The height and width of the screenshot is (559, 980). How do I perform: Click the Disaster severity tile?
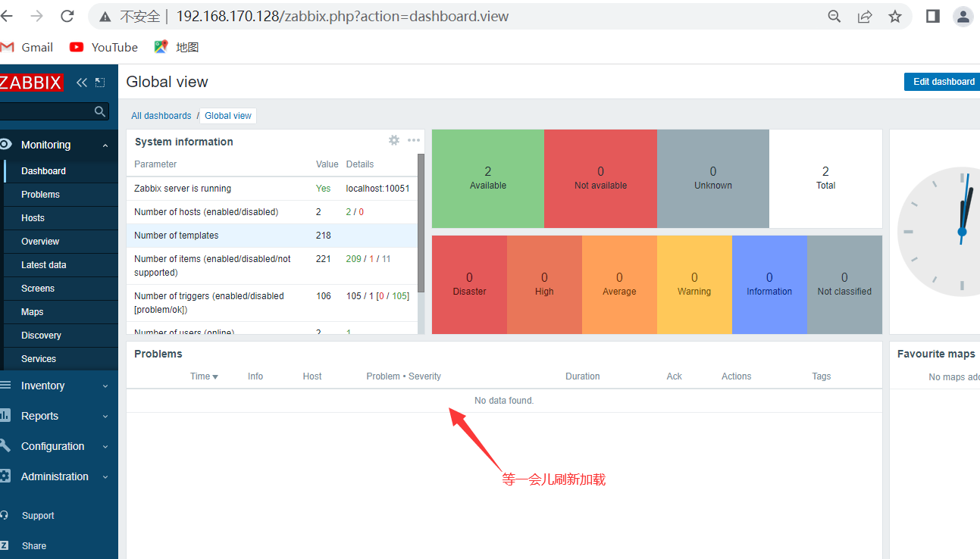coord(469,285)
